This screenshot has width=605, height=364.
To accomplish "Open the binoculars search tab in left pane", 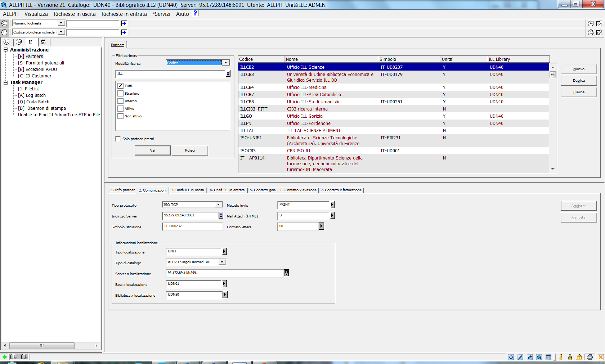I will [43, 42].
